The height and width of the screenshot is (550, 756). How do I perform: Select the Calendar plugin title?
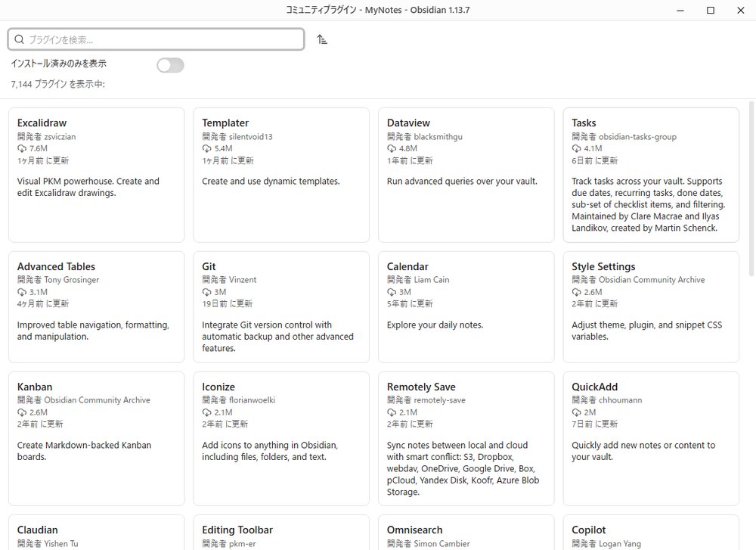pyautogui.click(x=407, y=266)
